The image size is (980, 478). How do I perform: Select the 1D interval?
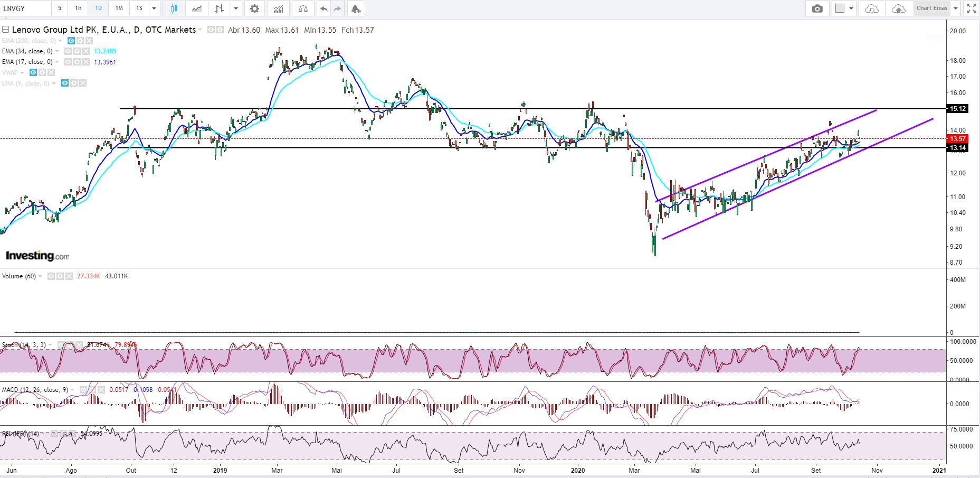coord(99,8)
